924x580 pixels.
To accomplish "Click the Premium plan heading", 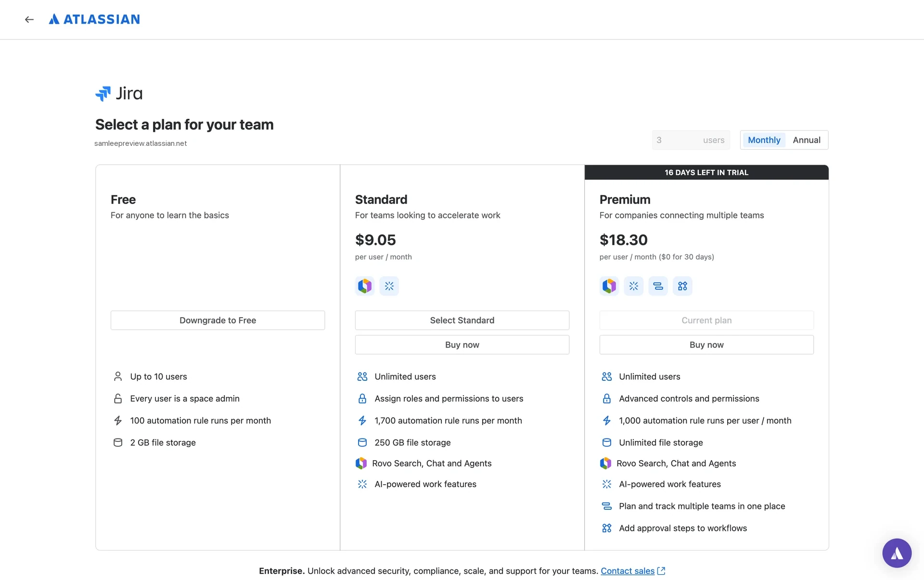I will coord(625,199).
